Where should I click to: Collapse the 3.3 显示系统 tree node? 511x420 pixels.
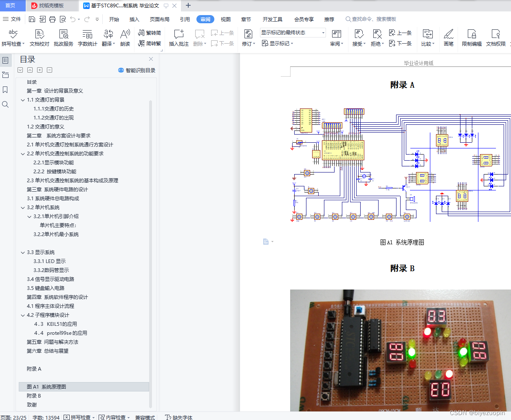coord(23,252)
